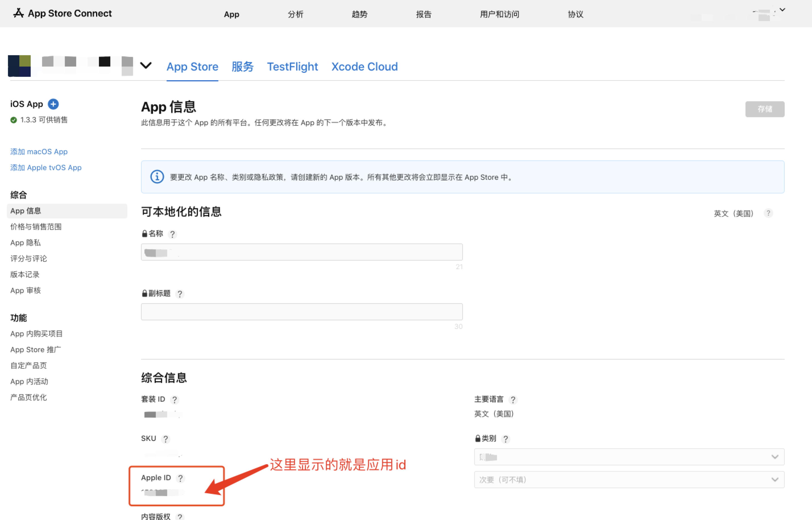Image resolution: width=812 pixels, height=520 pixels.
Task: Switch to the 服务 tab
Action: 242,67
